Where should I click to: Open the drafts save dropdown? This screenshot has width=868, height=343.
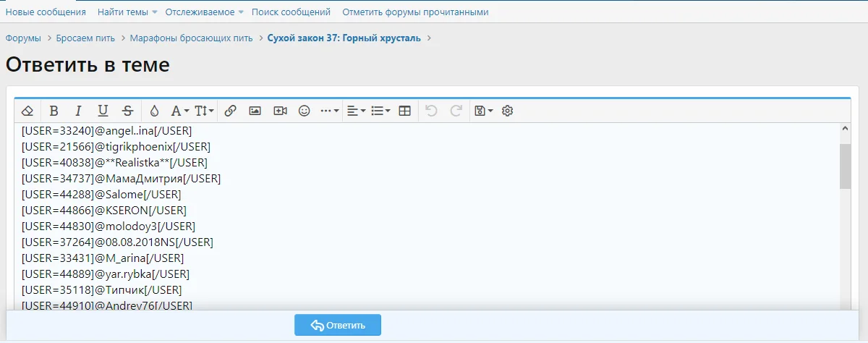pyautogui.click(x=482, y=111)
